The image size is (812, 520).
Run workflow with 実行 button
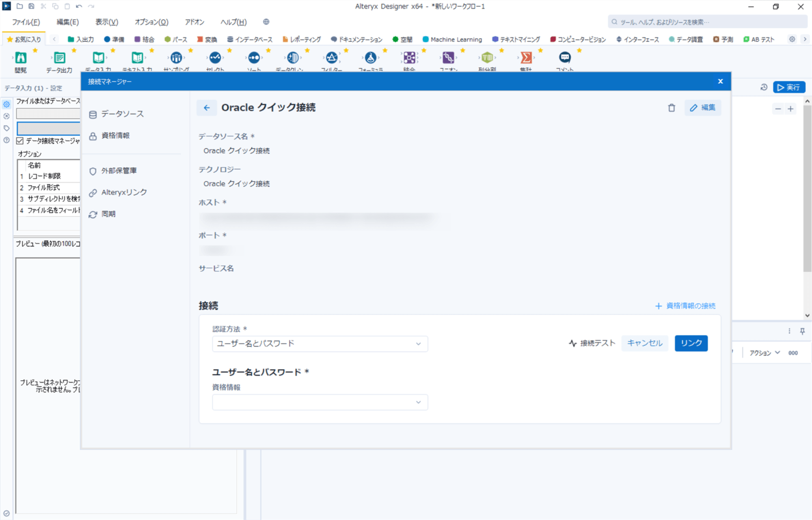(789, 87)
